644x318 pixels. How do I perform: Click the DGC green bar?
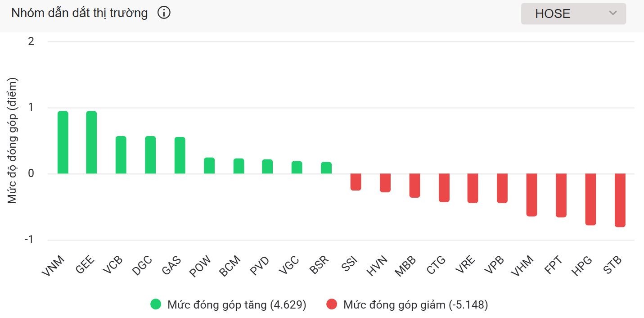pyautogui.click(x=150, y=155)
